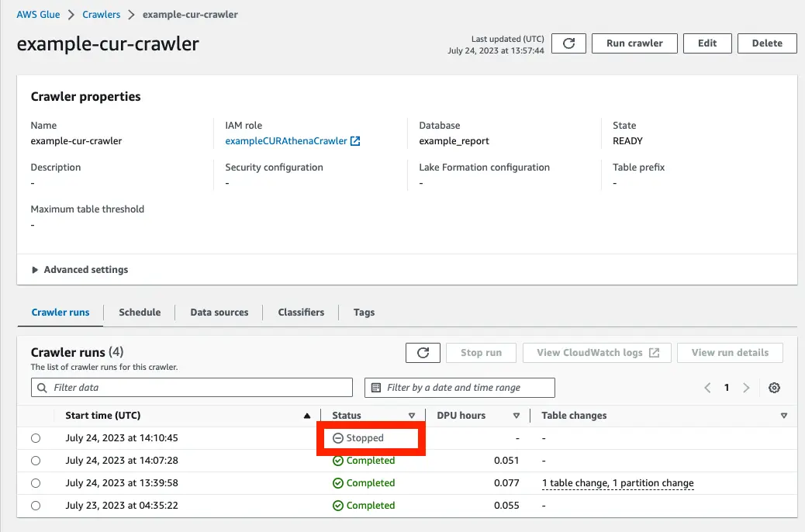Sort by Table changes column
This screenshot has width=805, height=532.
pos(784,416)
